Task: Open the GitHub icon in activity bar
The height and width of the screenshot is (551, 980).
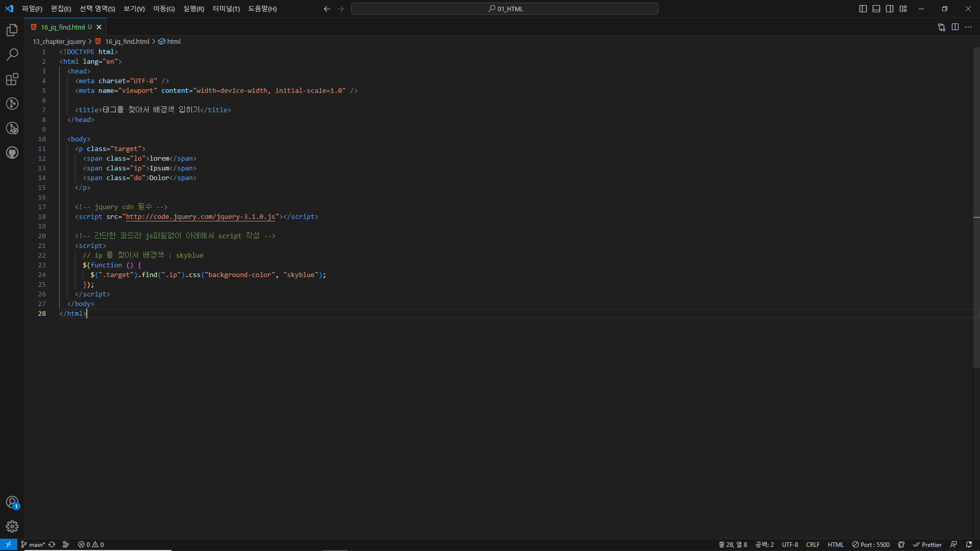Action: coord(12,153)
